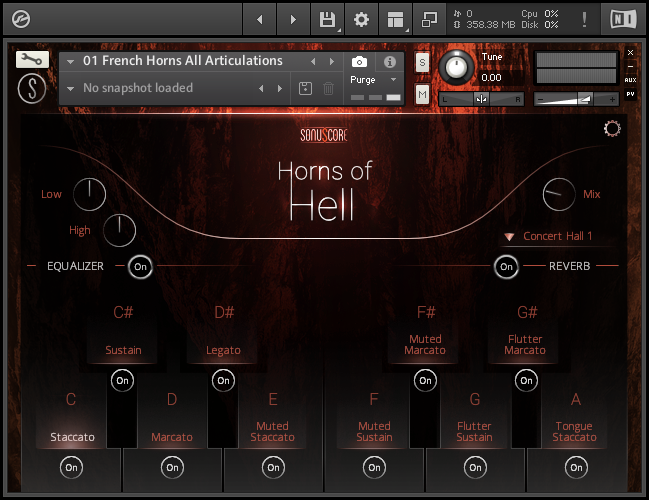Select the Marcato articulation on D
649x500 pixels.
(x=172, y=437)
